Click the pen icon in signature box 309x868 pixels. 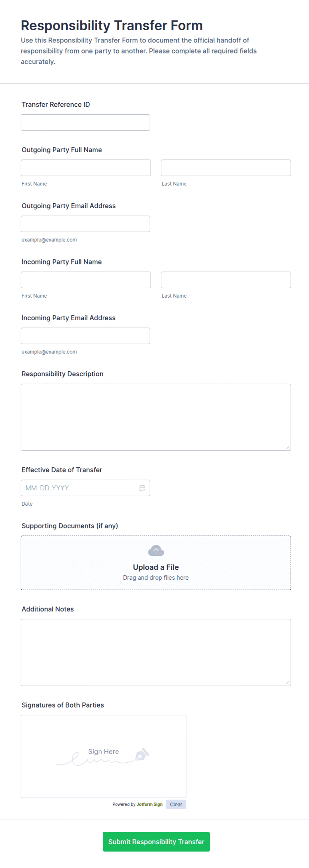pos(142,754)
